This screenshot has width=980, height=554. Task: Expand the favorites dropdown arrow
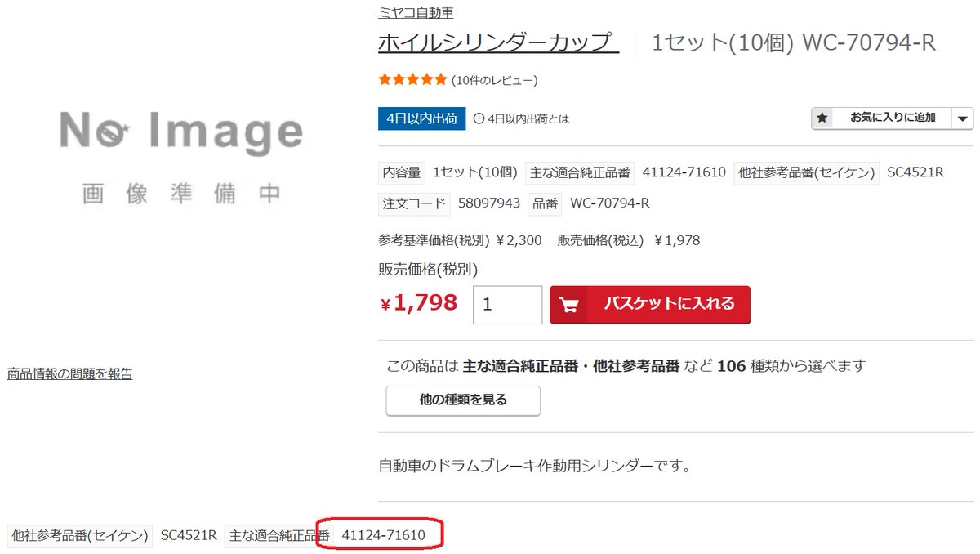click(x=963, y=118)
